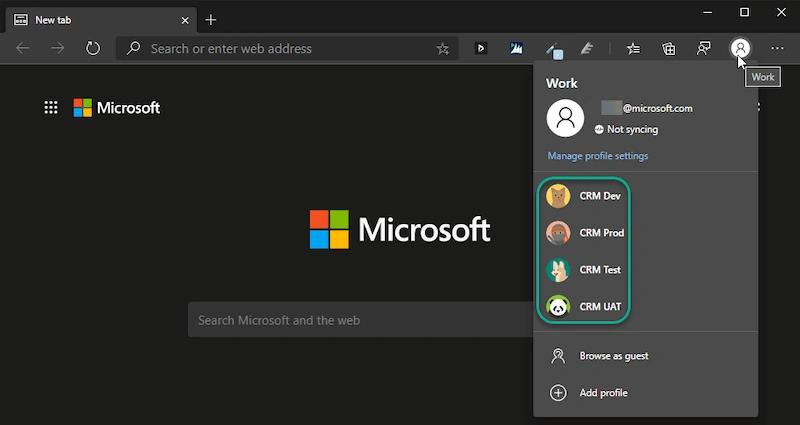Choose Browse as guest

(645, 356)
